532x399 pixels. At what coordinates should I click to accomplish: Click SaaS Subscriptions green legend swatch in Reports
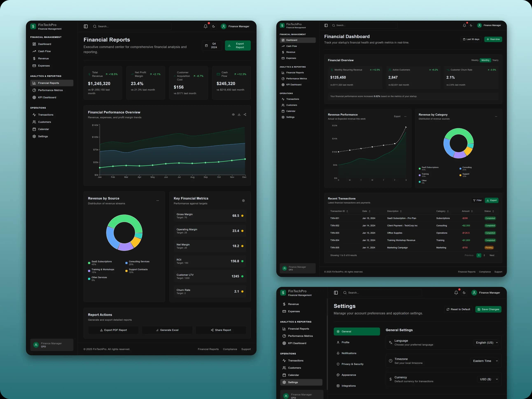89,263
